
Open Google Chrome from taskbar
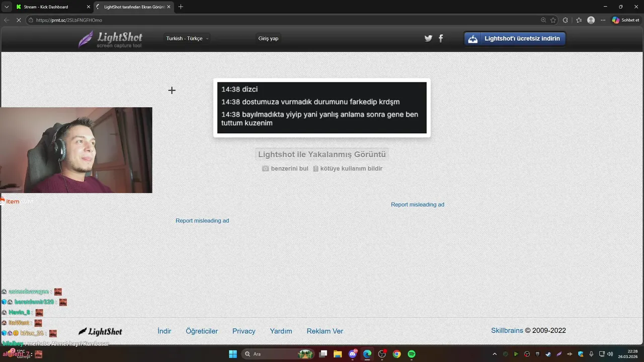click(396, 354)
